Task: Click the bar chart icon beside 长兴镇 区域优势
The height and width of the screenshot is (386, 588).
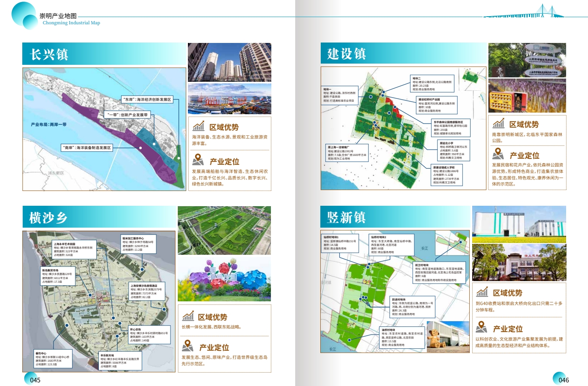Action: tap(198, 126)
